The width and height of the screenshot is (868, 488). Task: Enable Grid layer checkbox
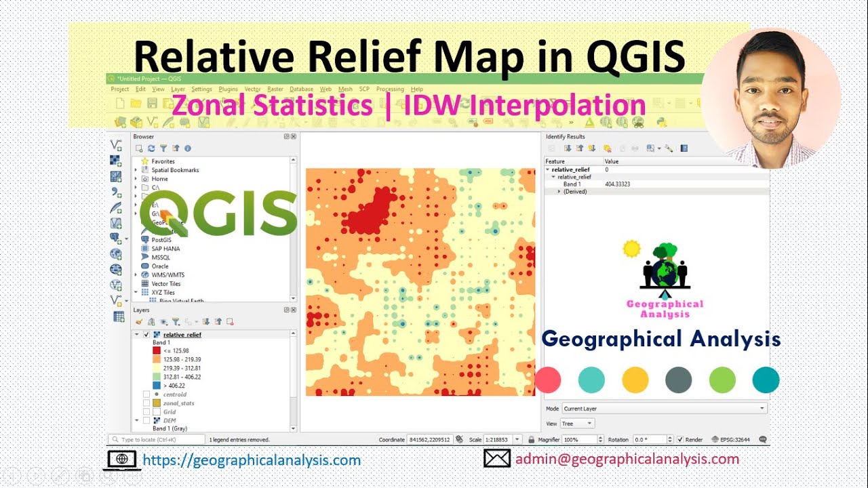[146, 411]
